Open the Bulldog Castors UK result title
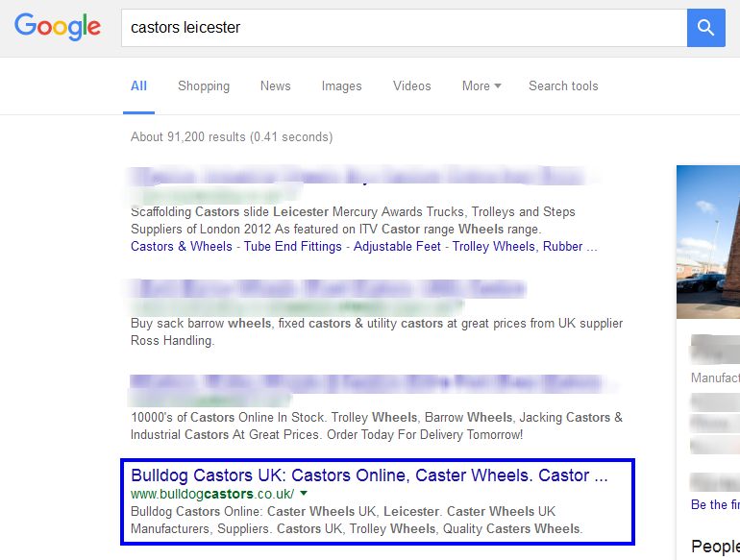This screenshot has height=560, width=740. pos(368,475)
